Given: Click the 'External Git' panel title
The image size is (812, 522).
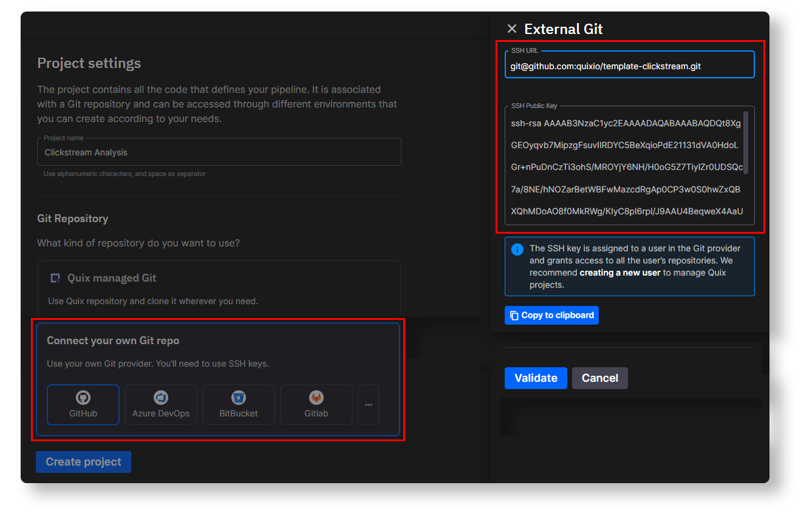Looking at the screenshot, I should pos(564,29).
